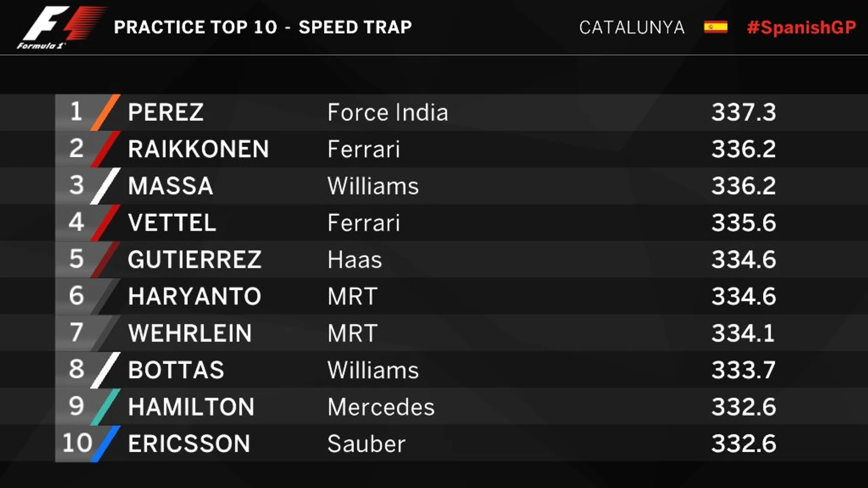Click the dark red Haas stripe beside Gutierrez
868x488 pixels.
coord(106,260)
